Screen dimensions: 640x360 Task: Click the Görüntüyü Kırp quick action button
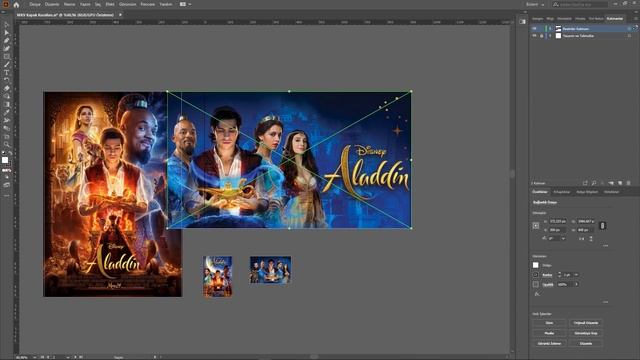pos(586,333)
